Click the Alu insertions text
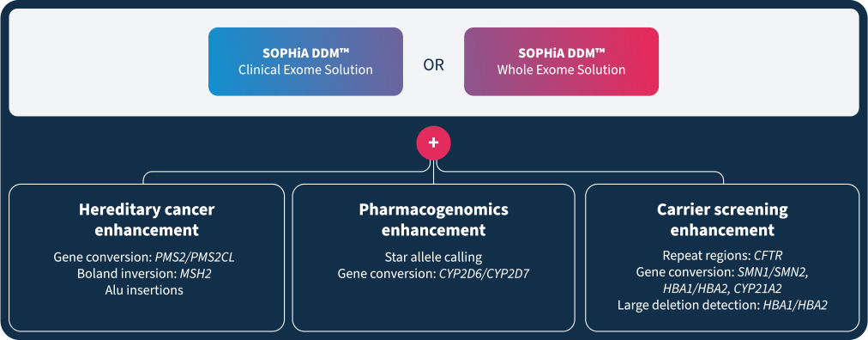The image size is (868, 340). [147, 289]
